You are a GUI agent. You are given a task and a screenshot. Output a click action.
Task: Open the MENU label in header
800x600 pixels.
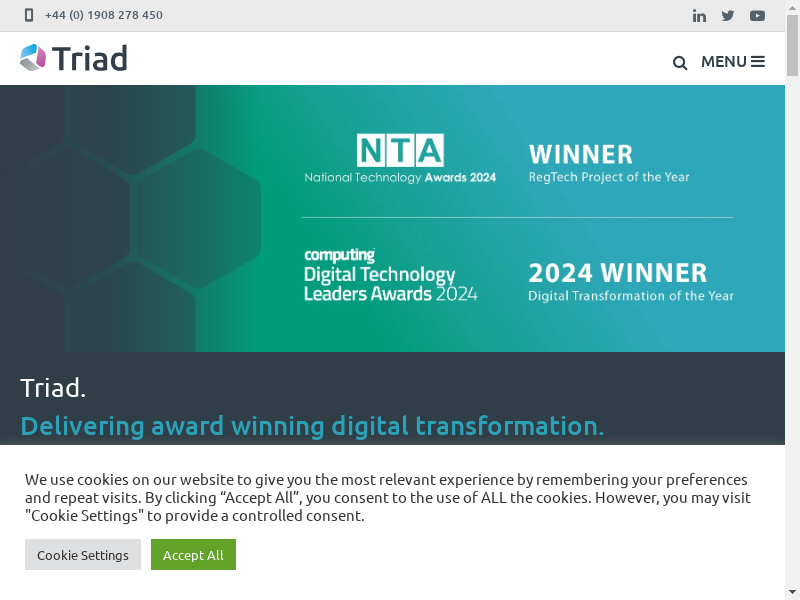723,62
